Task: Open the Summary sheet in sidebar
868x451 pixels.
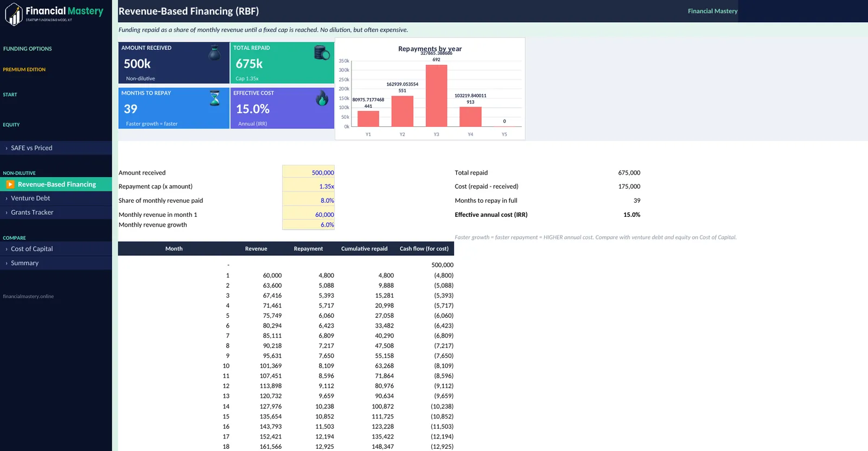Action: pyautogui.click(x=56, y=263)
